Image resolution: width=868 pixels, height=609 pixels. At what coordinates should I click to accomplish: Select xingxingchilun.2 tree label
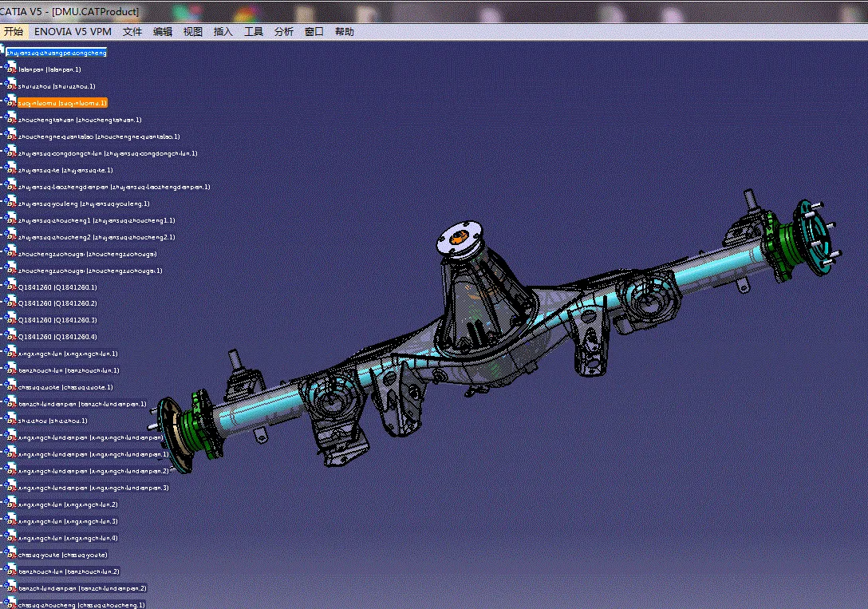pos(68,504)
